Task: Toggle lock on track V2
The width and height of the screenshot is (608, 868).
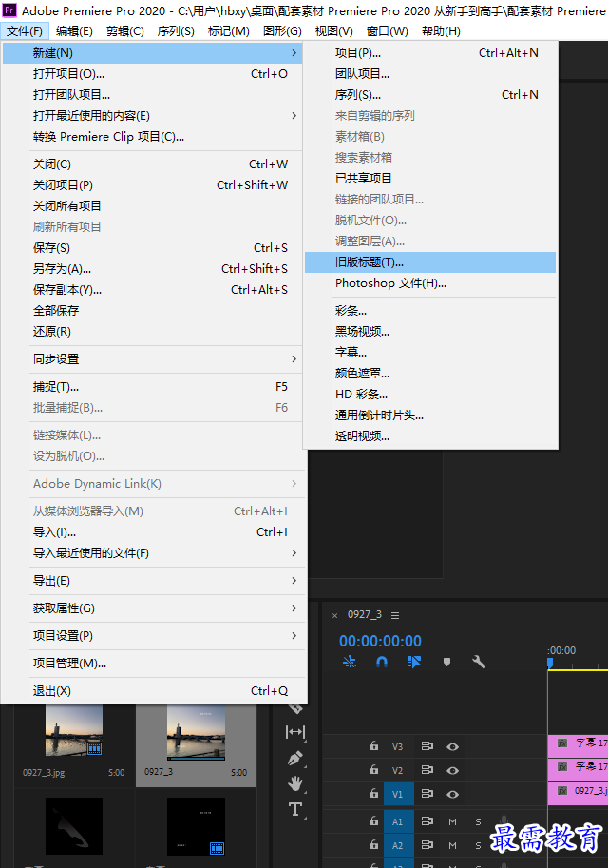Action: click(374, 770)
